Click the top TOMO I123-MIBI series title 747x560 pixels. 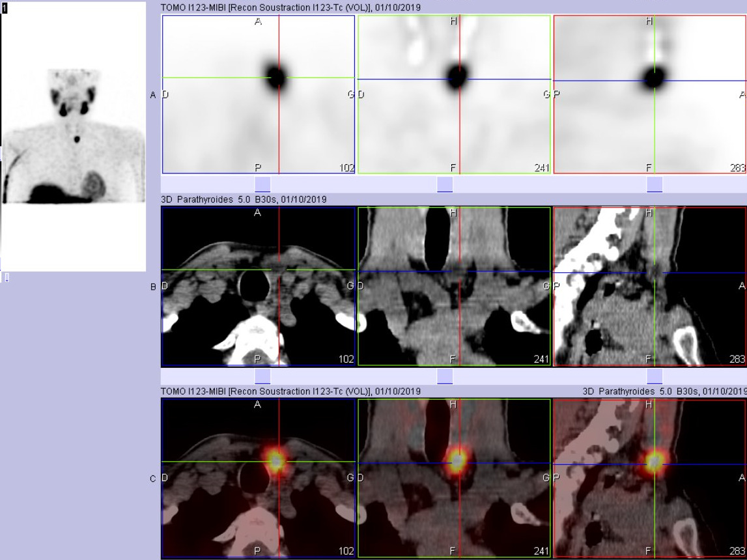click(290, 7)
